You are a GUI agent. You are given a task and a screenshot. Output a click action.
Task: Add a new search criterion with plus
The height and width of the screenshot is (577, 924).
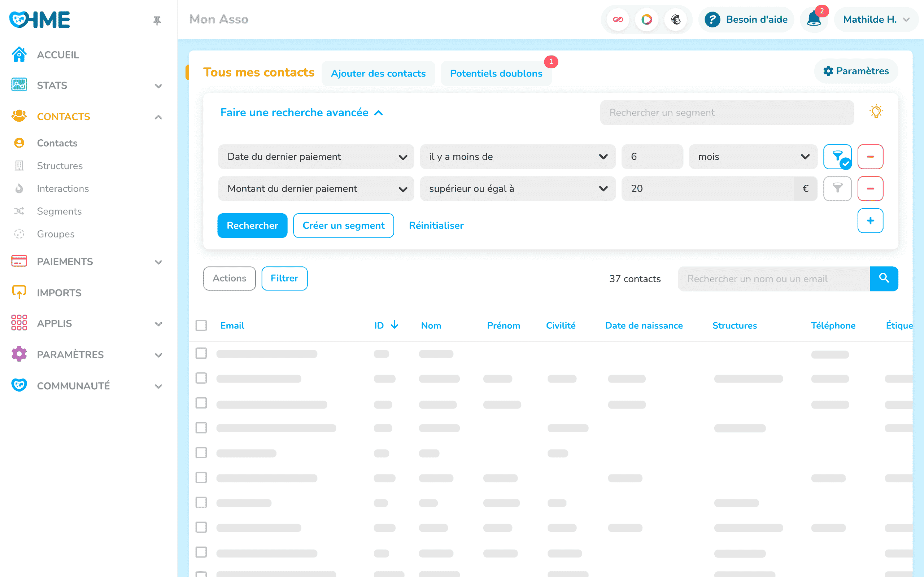(x=870, y=220)
